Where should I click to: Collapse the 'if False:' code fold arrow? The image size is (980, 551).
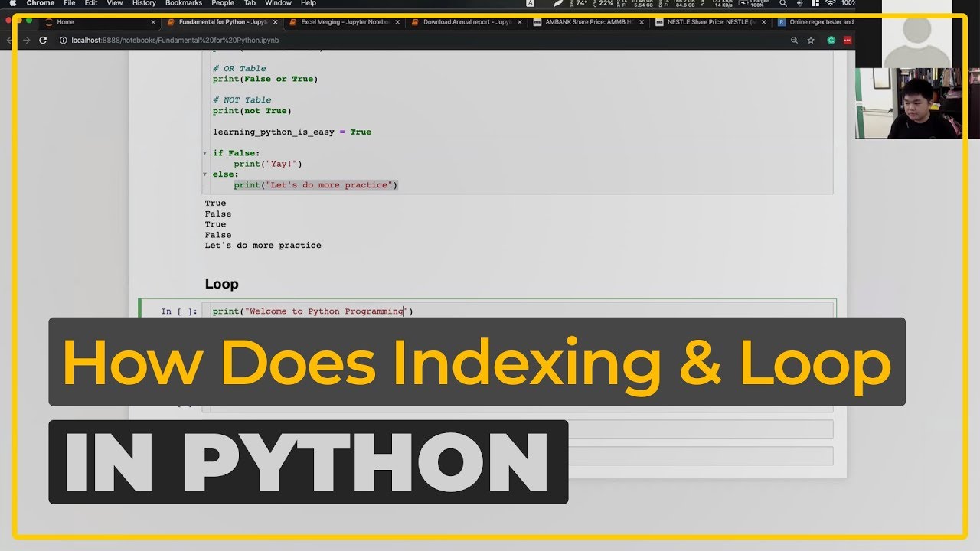click(205, 153)
